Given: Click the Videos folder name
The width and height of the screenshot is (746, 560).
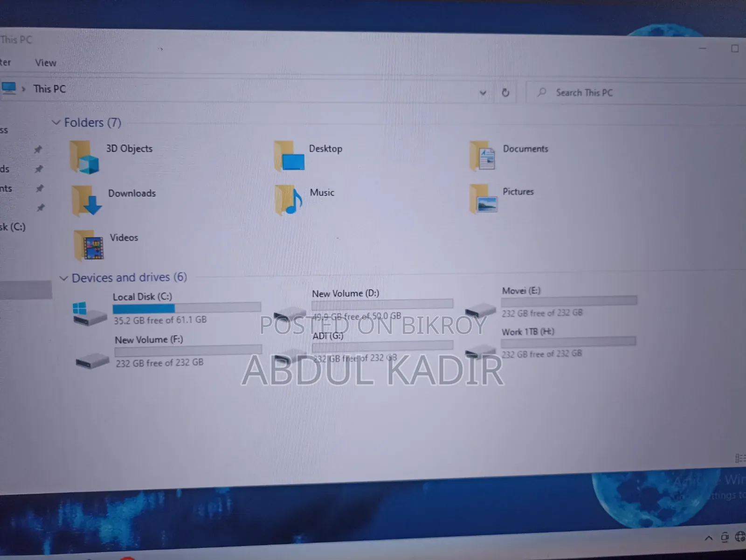Looking at the screenshot, I should pyautogui.click(x=124, y=237).
